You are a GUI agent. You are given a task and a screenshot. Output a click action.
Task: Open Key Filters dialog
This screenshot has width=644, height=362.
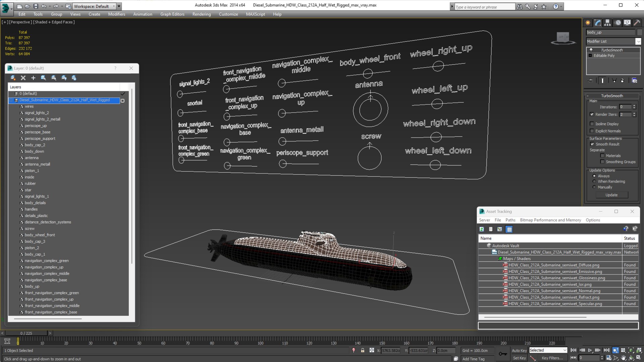point(552,358)
